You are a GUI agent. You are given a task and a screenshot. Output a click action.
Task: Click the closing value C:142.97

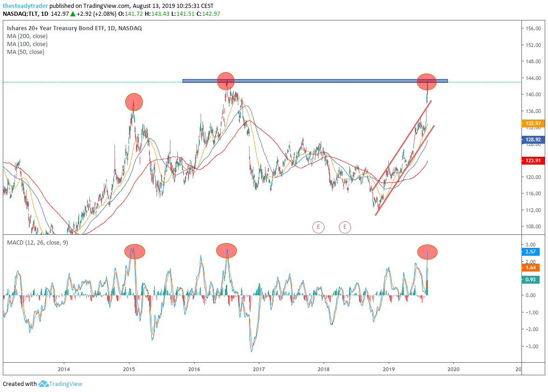(208, 14)
